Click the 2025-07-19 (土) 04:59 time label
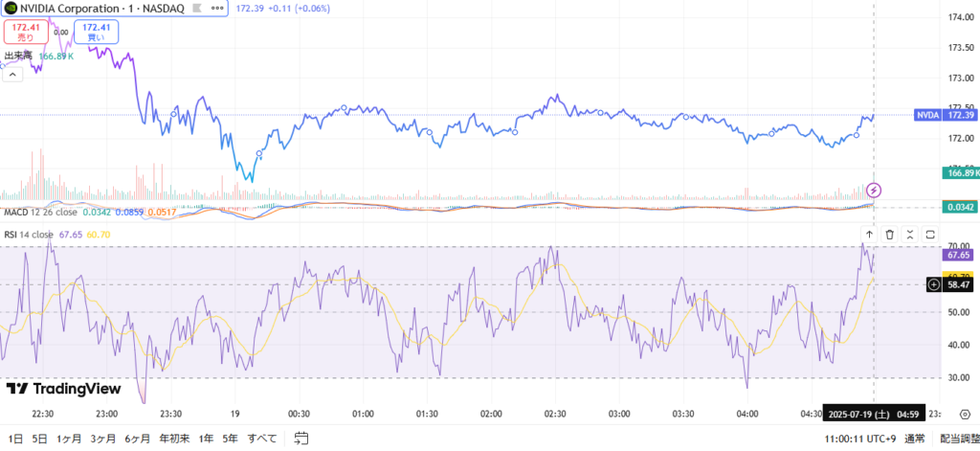 [x=874, y=414]
